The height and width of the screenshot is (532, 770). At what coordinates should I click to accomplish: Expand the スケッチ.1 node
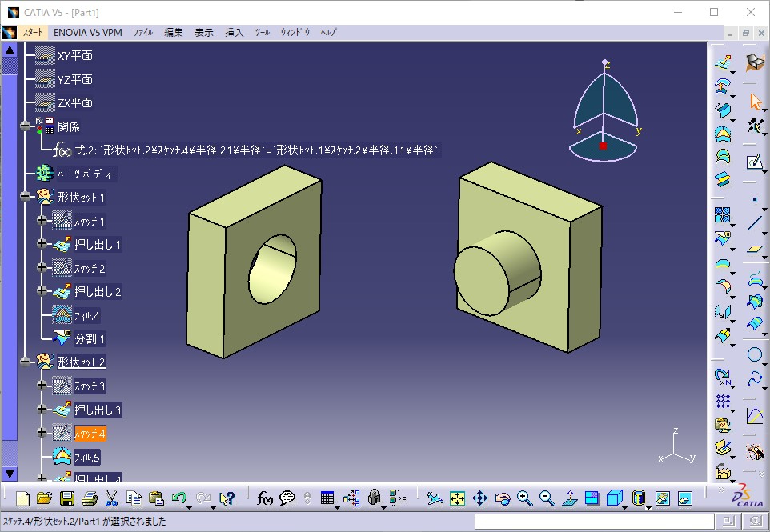click(42, 220)
